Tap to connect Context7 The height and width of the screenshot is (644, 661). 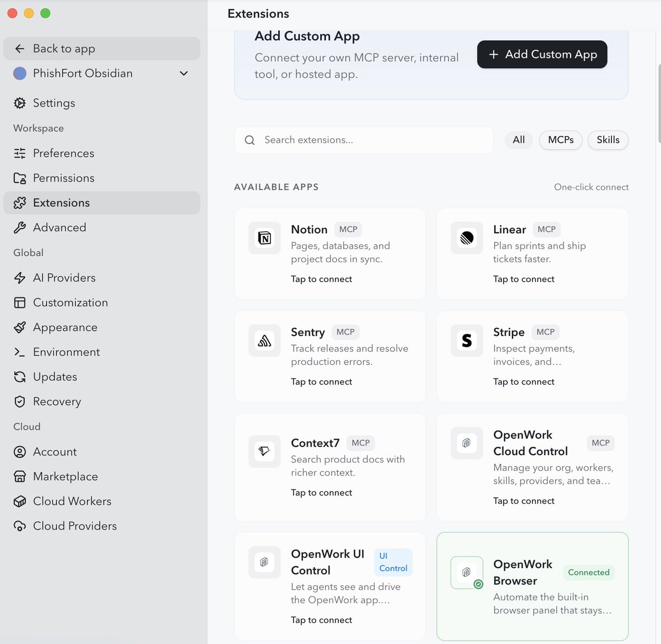[x=321, y=493]
